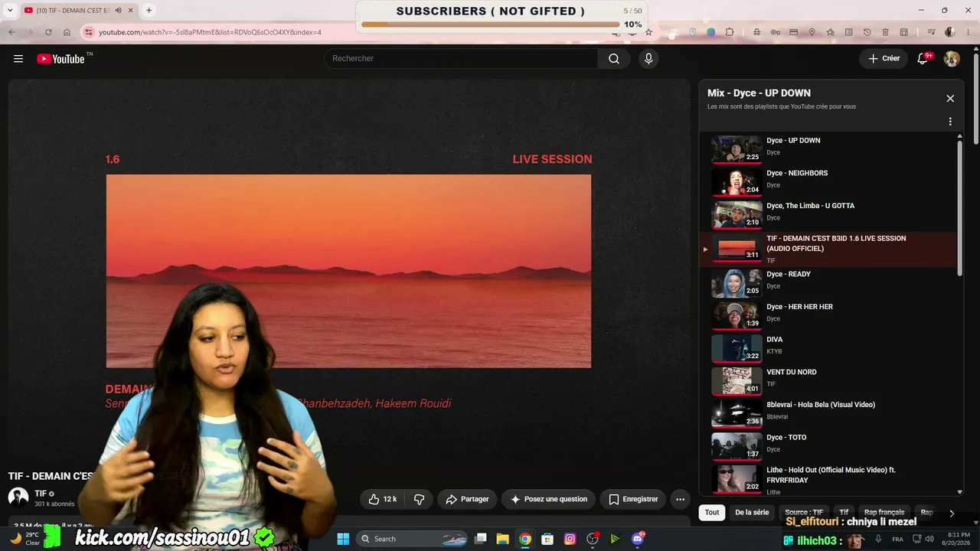Click the playlist scrollbar down arrow

coord(960,492)
